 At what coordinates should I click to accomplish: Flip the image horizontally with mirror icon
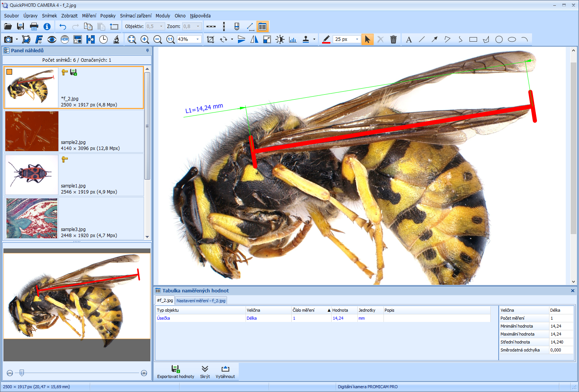(254, 39)
